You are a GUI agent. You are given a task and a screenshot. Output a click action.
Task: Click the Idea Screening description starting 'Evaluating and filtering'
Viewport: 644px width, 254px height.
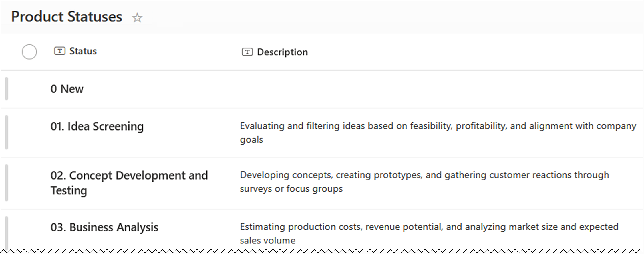pos(438,133)
